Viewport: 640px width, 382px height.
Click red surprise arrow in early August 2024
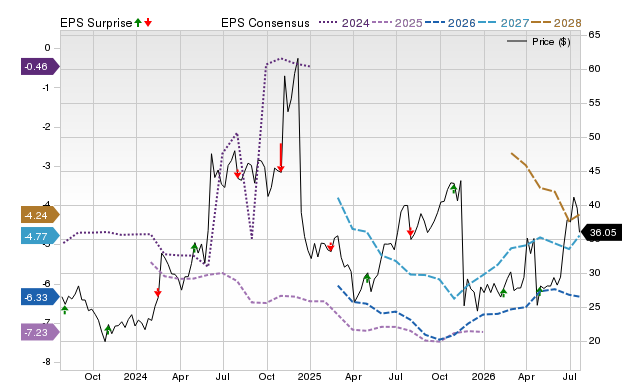click(238, 174)
